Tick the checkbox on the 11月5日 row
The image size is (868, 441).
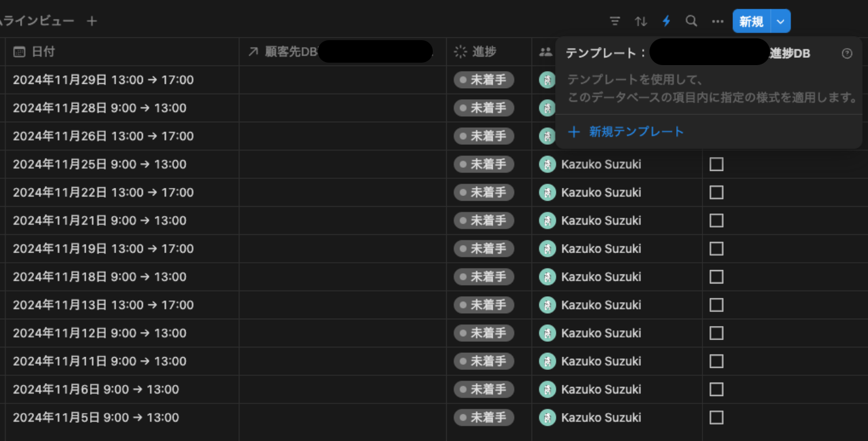[716, 417]
